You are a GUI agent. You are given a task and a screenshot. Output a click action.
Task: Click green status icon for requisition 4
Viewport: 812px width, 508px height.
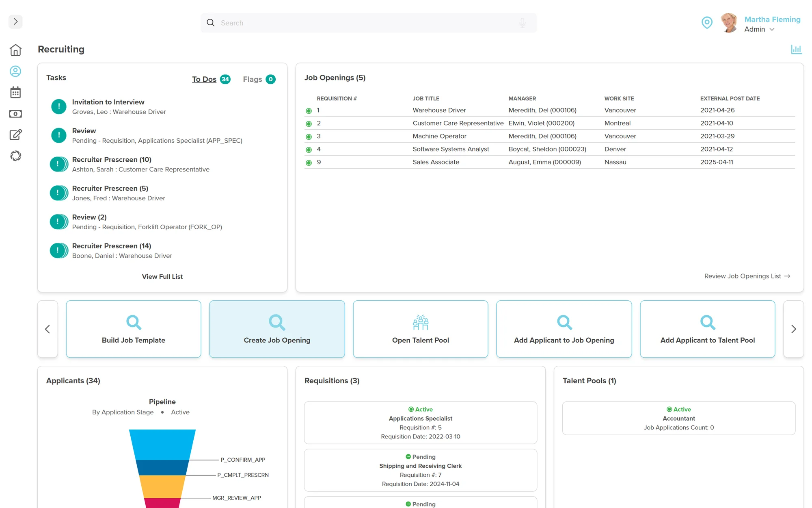coord(309,150)
